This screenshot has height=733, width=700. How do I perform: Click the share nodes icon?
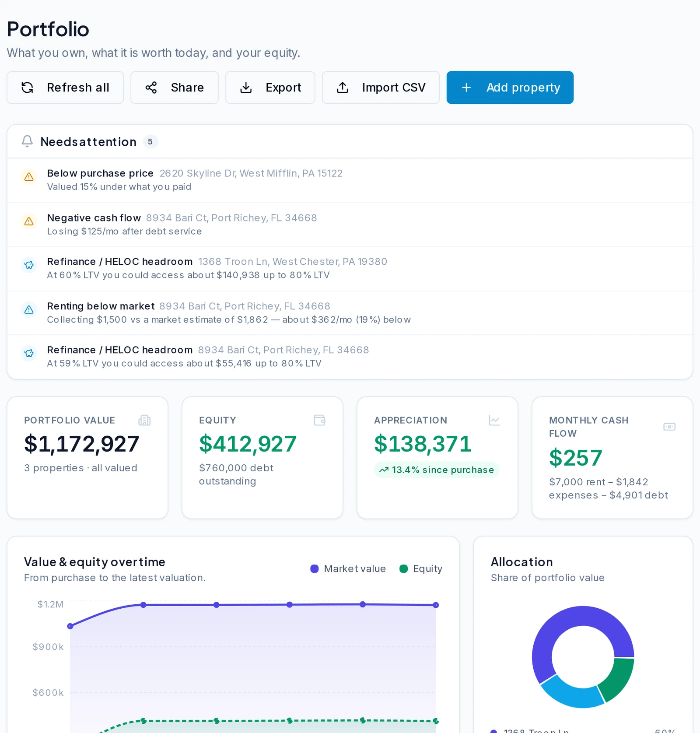pyautogui.click(x=151, y=88)
